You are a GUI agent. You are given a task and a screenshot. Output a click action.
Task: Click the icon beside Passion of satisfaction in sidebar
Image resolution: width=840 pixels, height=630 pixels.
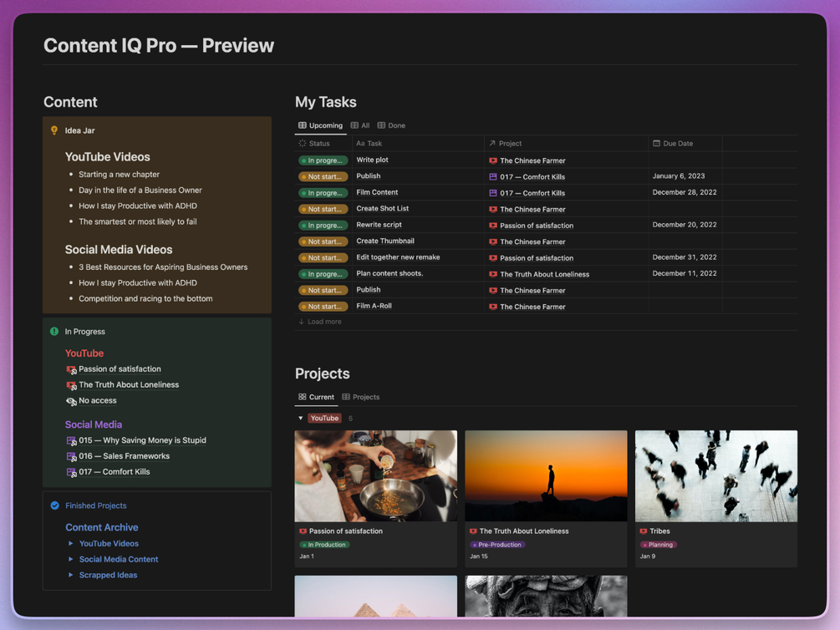(71, 369)
